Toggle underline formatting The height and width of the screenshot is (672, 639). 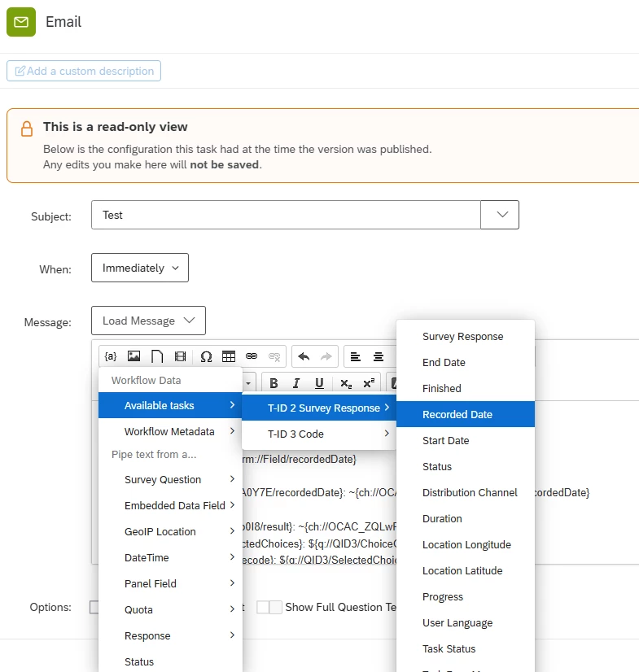(x=319, y=382)
